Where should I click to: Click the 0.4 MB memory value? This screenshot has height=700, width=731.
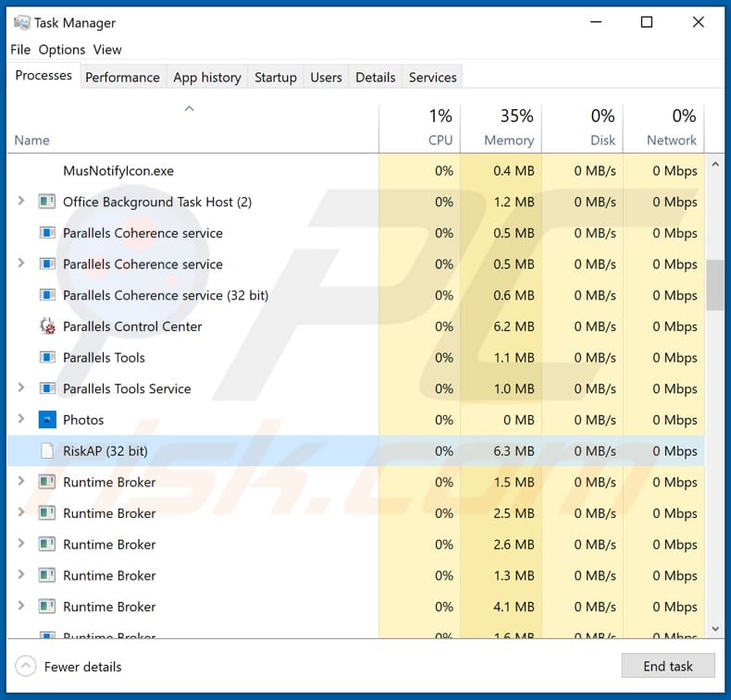tap(514, 170)
